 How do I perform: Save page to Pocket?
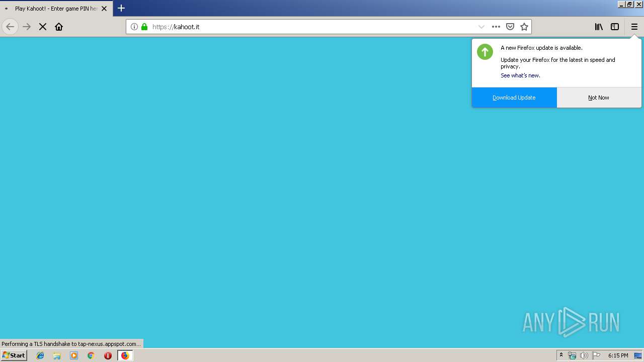[510, 27]
